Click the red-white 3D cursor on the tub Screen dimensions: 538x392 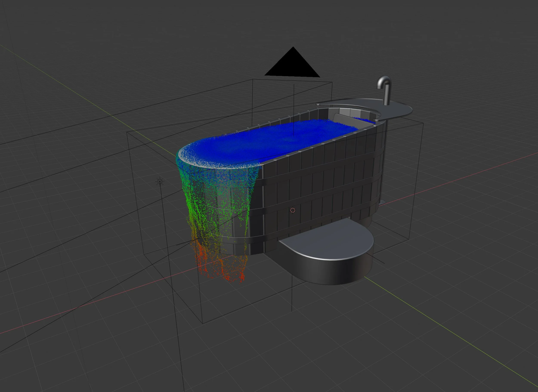(293, 210)
